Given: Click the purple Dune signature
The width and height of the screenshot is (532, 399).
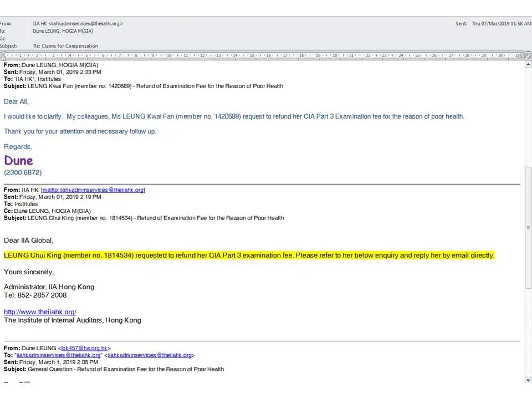Looking at the screenshot, I should pos(18,161).
